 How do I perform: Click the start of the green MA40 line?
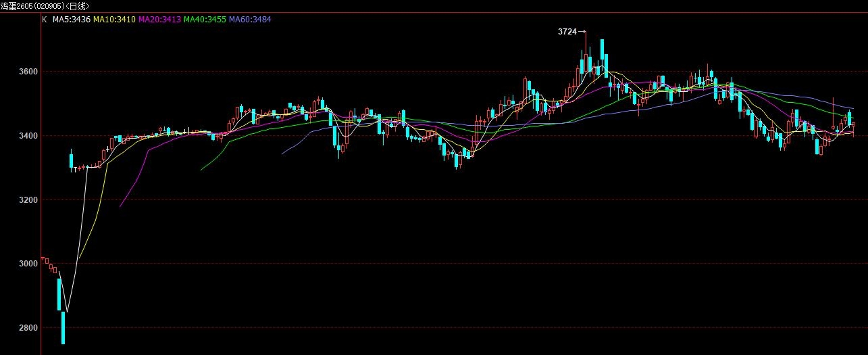click(x=201, y=169)
